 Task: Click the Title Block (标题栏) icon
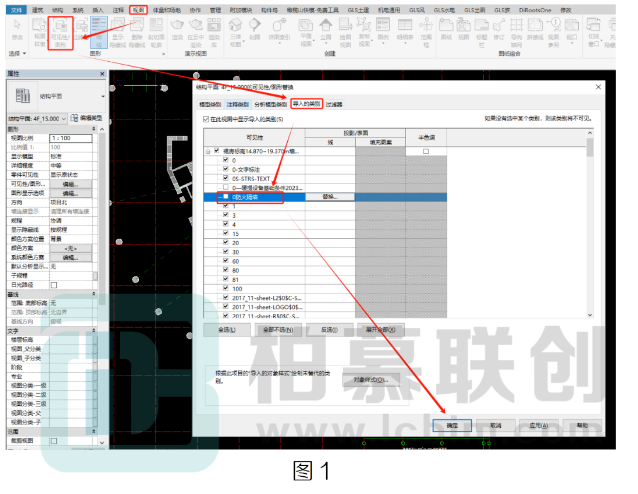[x=482, y=33]
